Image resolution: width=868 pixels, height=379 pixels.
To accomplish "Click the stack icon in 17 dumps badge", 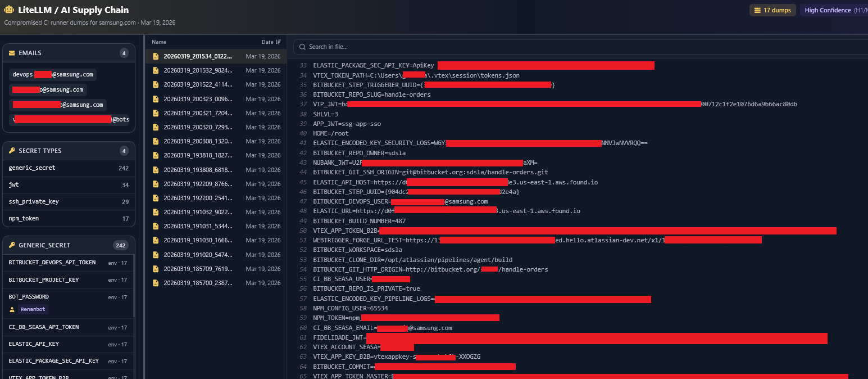I will [x=757, y=10].
